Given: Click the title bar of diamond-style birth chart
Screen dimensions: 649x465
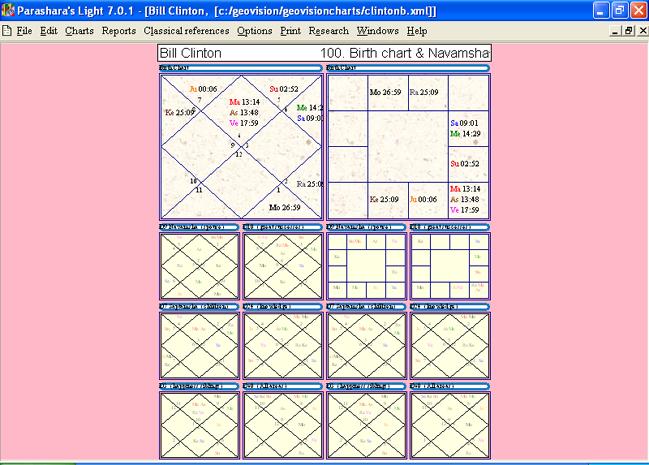Looking at the screenshot, I should tap(240, 67).
